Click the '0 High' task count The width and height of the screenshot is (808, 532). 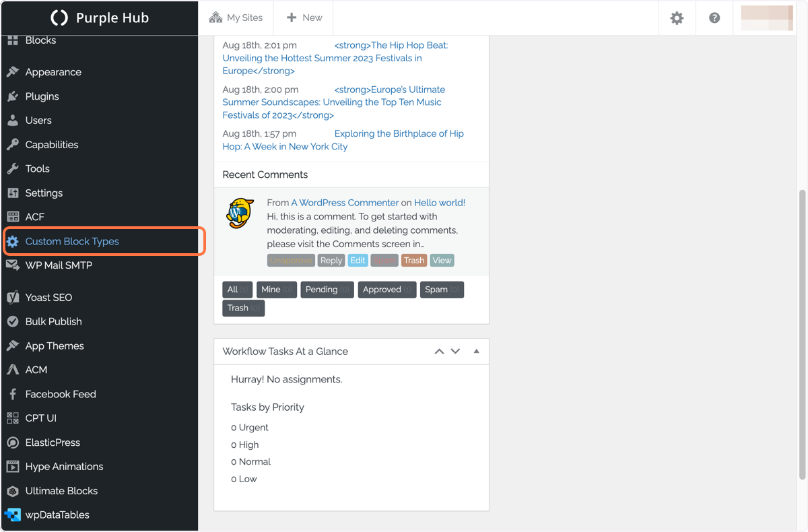click(x=245, y=445)
